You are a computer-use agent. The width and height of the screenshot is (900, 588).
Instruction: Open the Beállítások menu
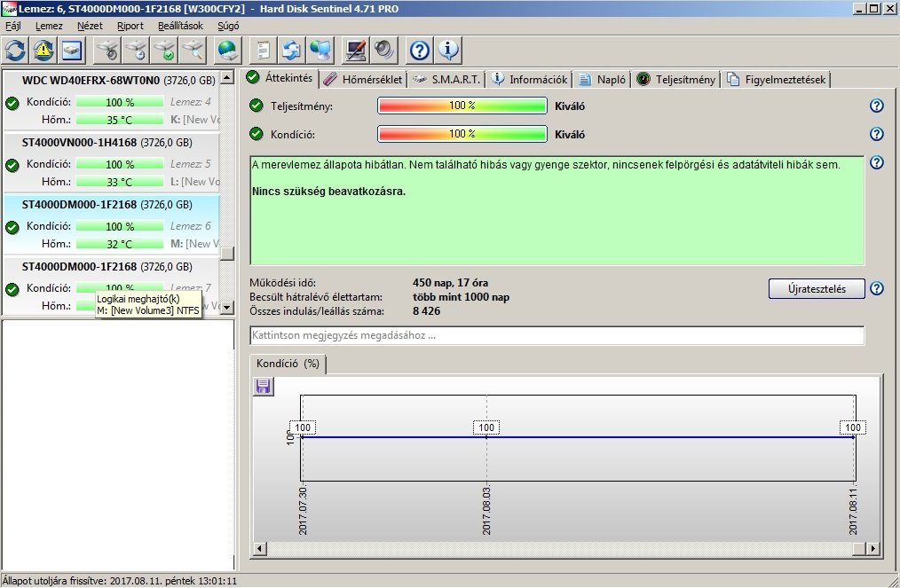(180, 26)
